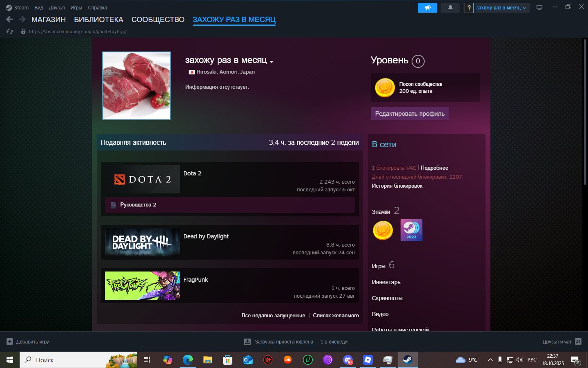This screenshot has width=588, height=368.
Task: Click the Dota 2 game banner thumbnail
Action: [x=142, y=179]
